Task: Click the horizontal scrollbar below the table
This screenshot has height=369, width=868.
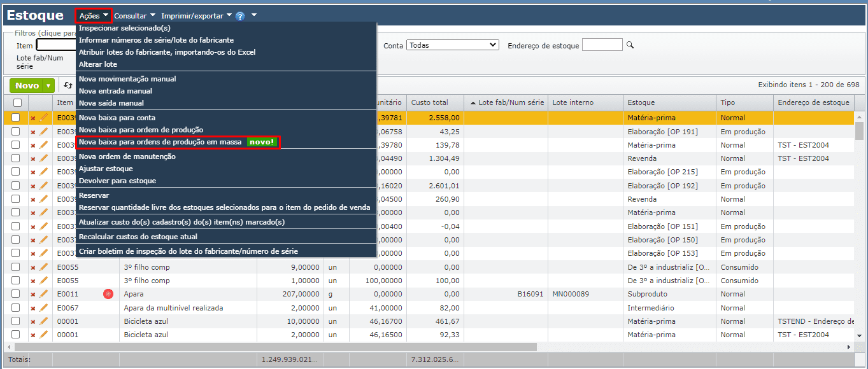Action: [x=427, y=347]
